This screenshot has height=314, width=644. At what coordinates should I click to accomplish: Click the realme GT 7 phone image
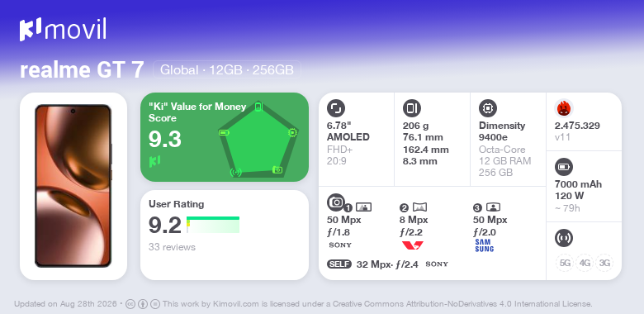point(73,186)
